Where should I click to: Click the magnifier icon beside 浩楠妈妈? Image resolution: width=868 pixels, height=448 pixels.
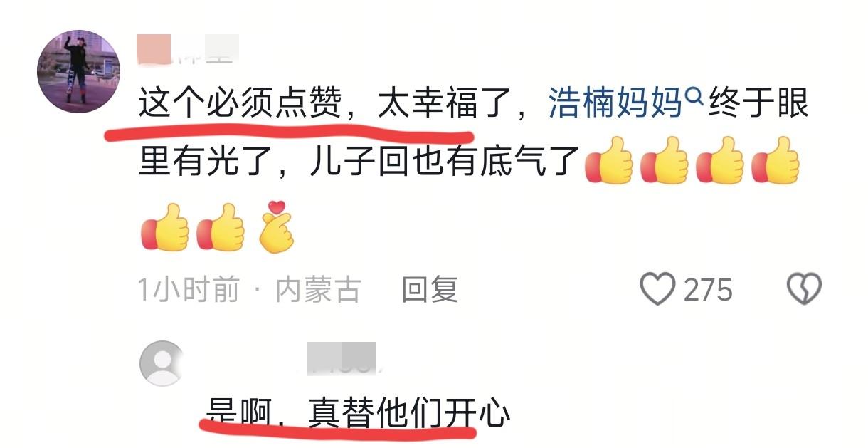(694, 99)
